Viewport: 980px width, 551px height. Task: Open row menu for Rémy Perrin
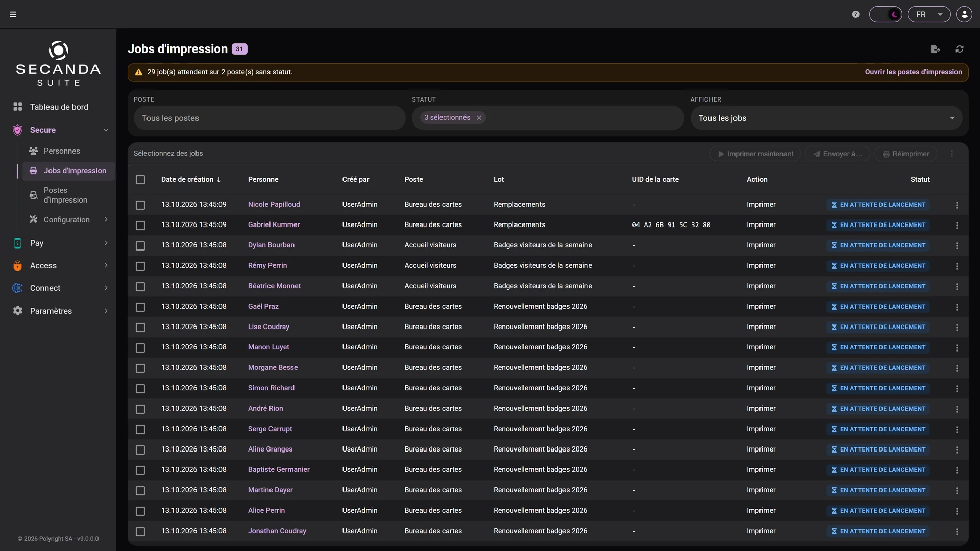[957, 266]
